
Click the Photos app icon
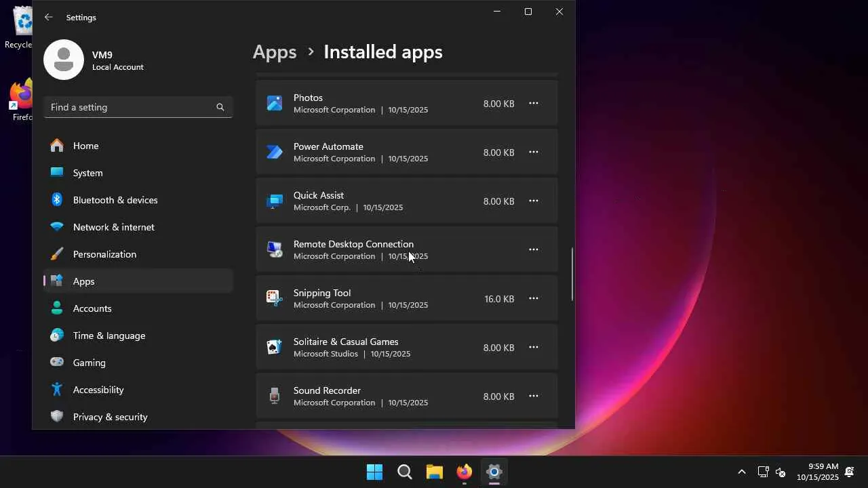click(275, 104)
